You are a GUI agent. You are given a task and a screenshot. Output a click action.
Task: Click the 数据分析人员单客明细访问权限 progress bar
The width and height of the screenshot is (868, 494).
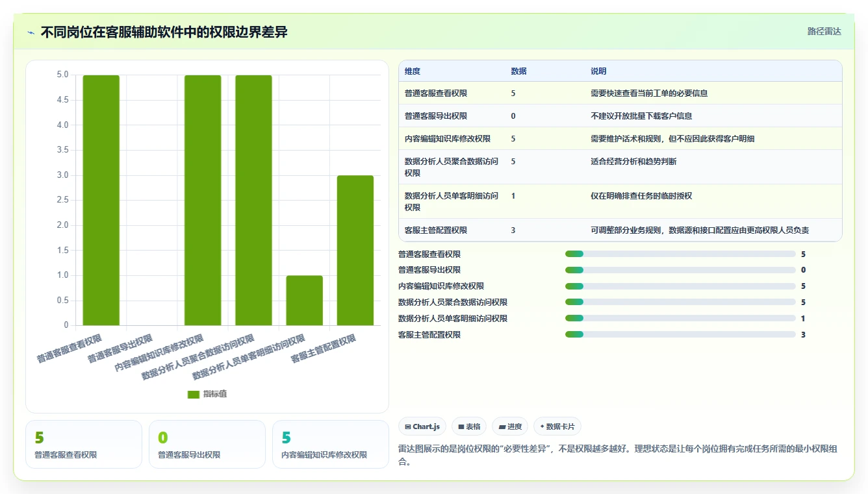tap(680, 318)
